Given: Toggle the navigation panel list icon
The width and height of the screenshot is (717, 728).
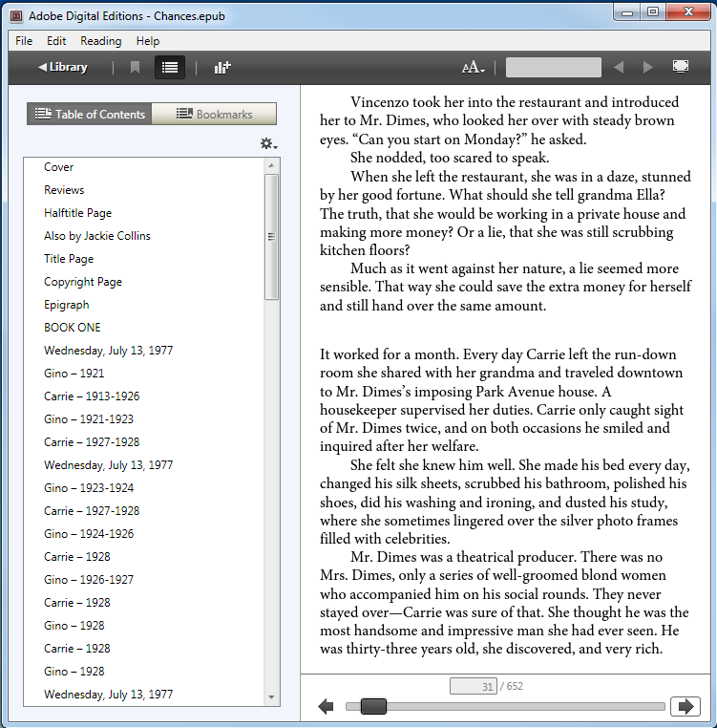Looking at the screenshot, I should point(169,67).
